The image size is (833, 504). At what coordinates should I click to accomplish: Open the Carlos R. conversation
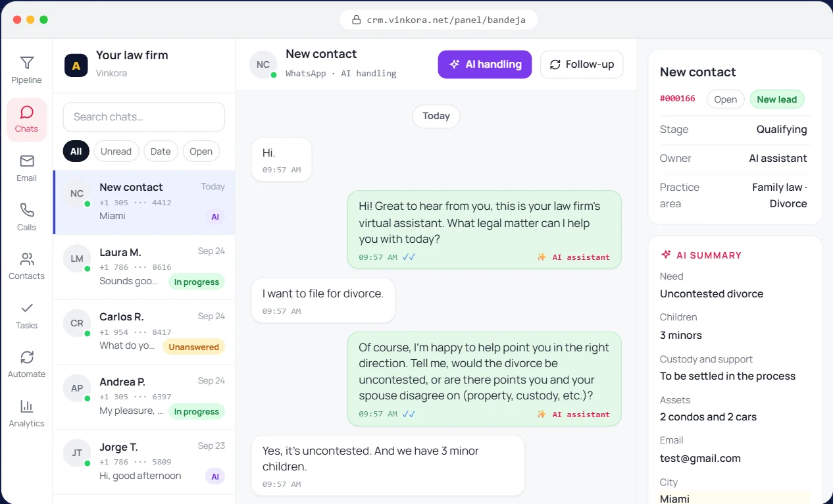(144, 332)
